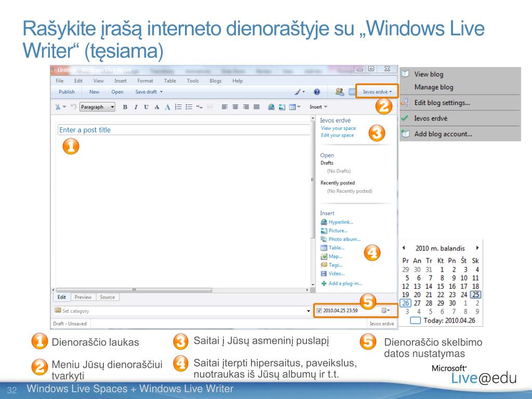Click the Map icon in the Insert sidebar
Screen dimensions: 532x399
pos(324,257)
